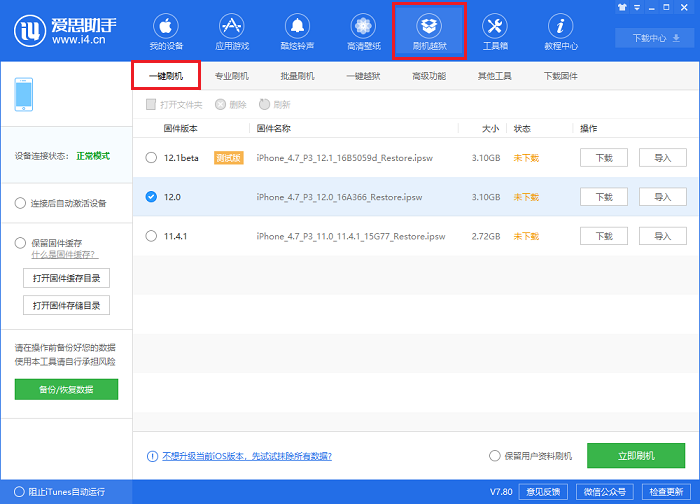Click the 测试版 beta badge
The width and height of the screenshot is (700, 504).
coord(229,158)
